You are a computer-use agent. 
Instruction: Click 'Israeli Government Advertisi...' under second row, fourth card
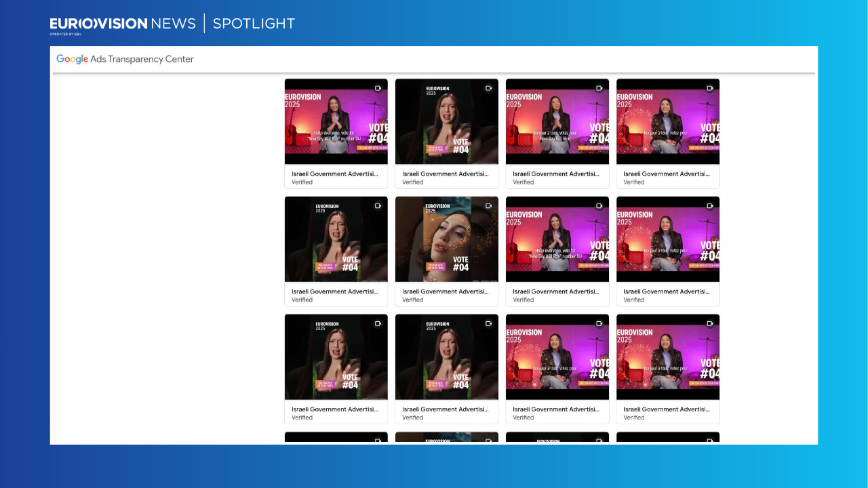click(667, 291)
